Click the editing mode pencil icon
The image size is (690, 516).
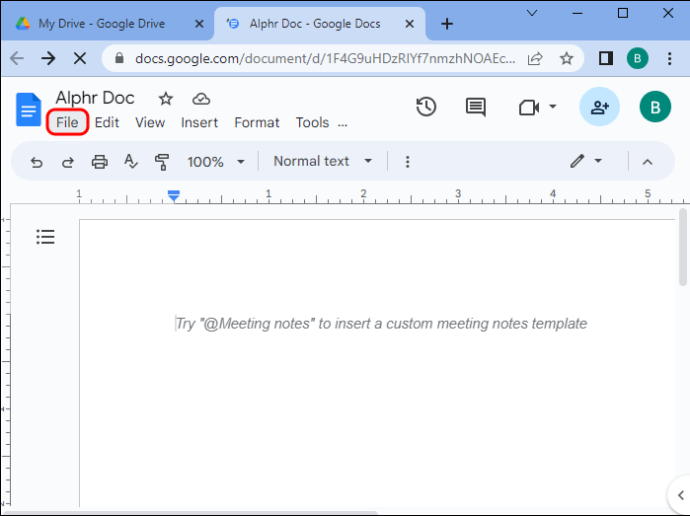click(577, 161)
